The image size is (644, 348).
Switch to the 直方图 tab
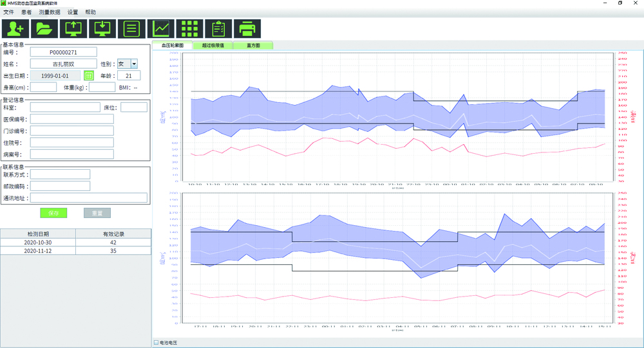pos(253,46)
